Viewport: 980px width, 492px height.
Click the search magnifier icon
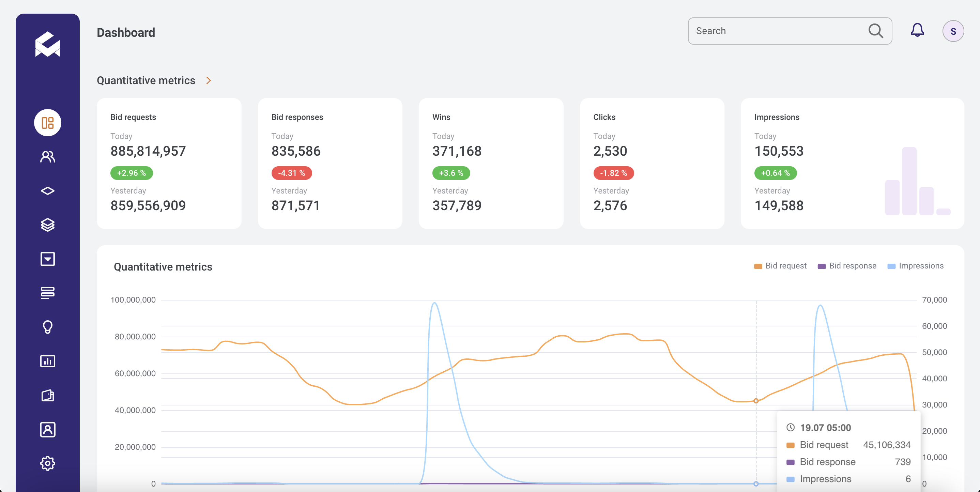875,31
